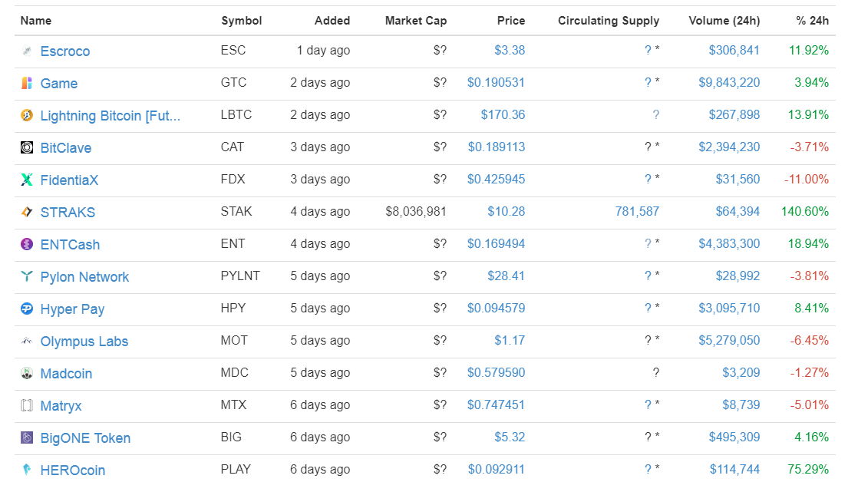Click the STRAKS coin logo icon
Screen dimensions: 868x482
[x=27, y=212]
